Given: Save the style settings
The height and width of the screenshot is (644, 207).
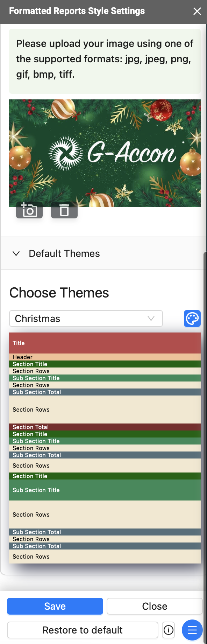Looking at the screenshot, I should point(55,606).
